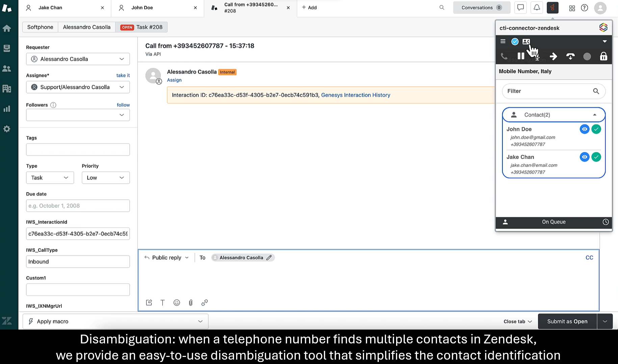Open the softphone hamburger menu
Screen dimensions: 618x364
(x=503, y=42)
